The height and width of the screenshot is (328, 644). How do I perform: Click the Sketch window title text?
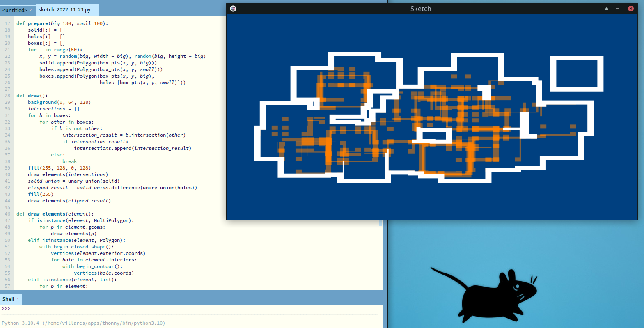pyautogui.click(x=421, y=9)
